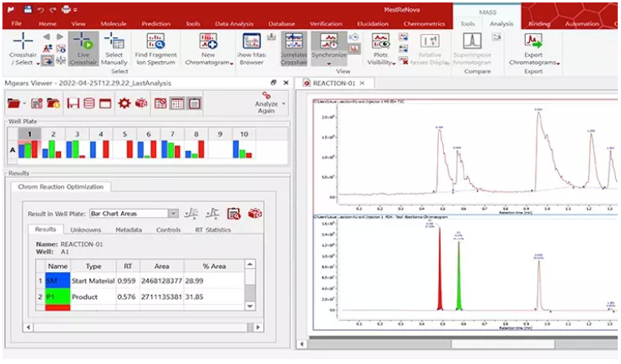621x364 pixels.
Task: Click the blue SM color swatch
Action: click(x=58, y=279)
